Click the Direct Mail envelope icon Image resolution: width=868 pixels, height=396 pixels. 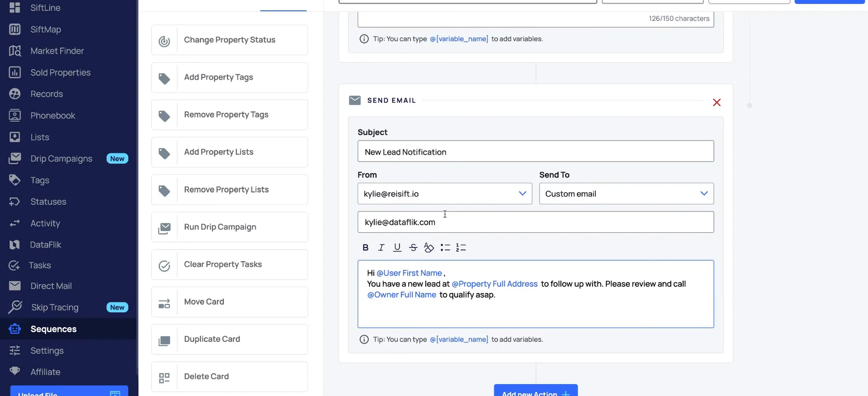coord(15,286)
